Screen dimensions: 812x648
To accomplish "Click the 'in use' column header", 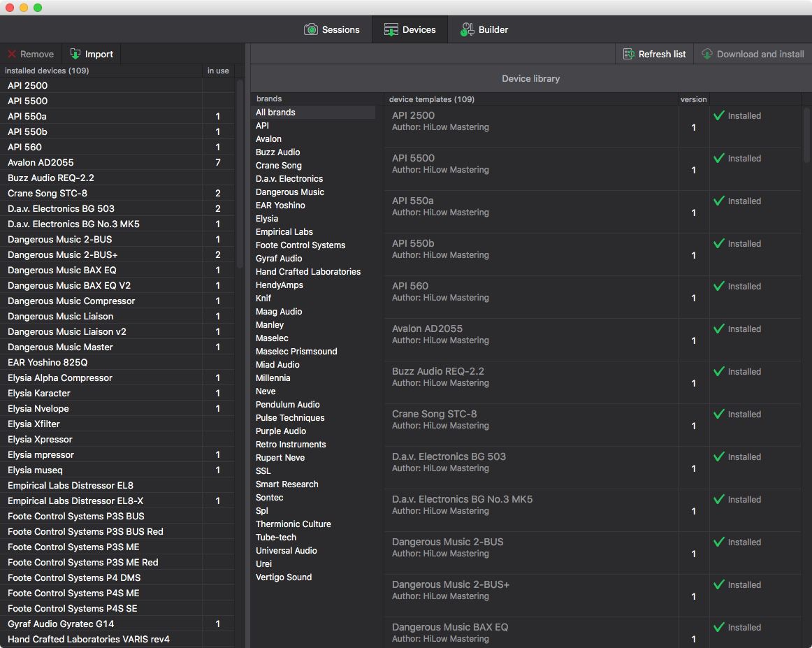I will click(218, 71).
